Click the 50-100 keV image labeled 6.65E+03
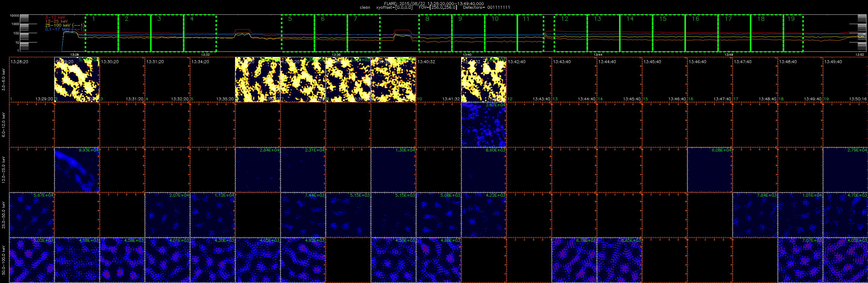 pos(619,260)
